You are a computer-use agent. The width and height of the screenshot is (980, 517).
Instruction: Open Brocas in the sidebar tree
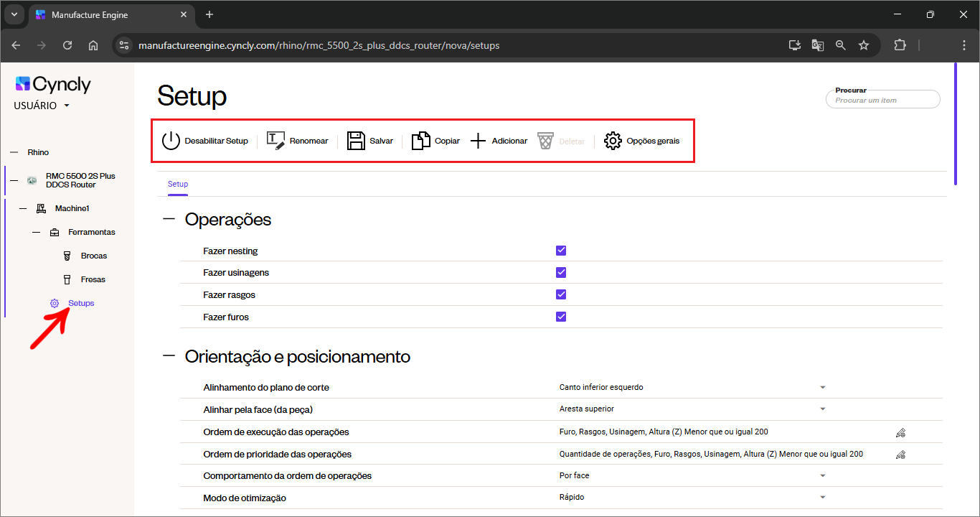pyautogui.click(x=93, y=256)
